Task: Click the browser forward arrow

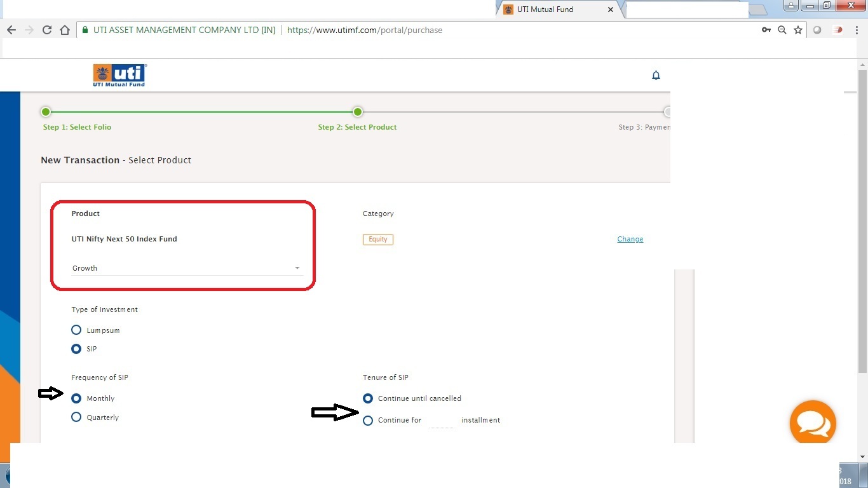Action: pyautogui.click(x=29, y=30)
